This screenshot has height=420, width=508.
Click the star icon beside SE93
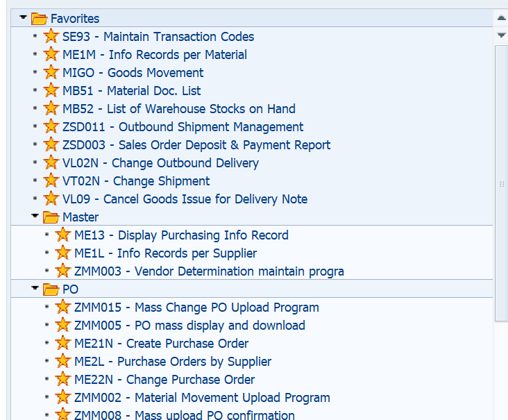51,37
